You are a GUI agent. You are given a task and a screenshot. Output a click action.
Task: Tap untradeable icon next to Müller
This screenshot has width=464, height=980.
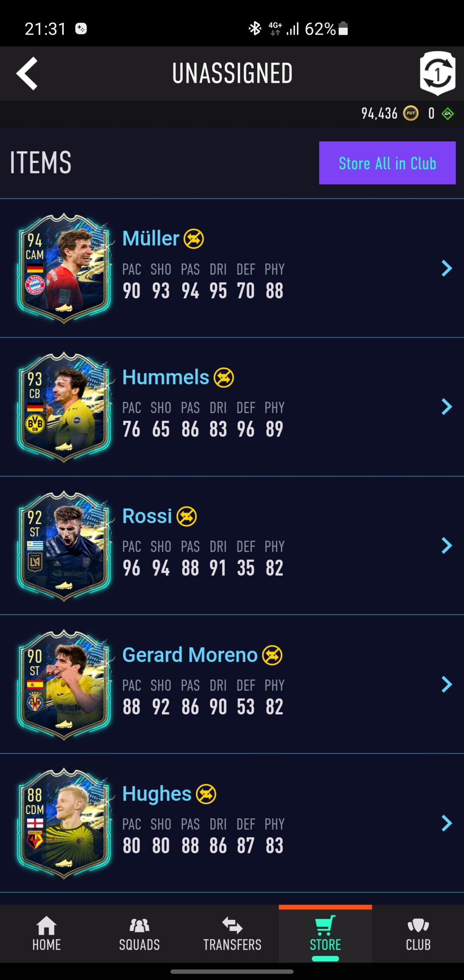click(x=194, y=238)
